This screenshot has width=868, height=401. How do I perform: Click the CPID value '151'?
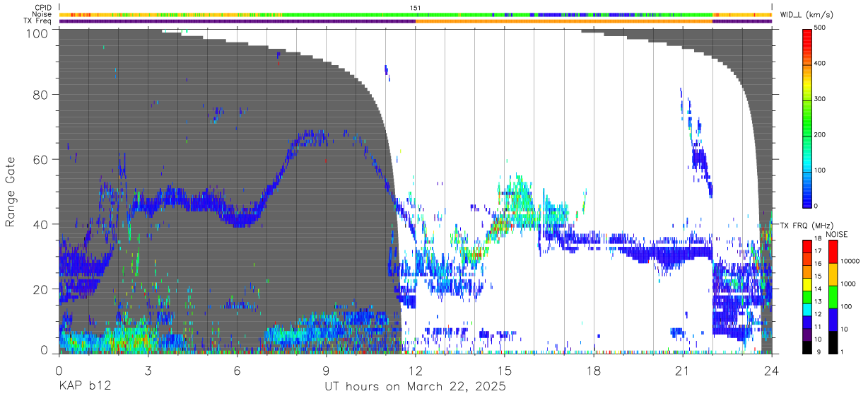[x=416, y=8]
